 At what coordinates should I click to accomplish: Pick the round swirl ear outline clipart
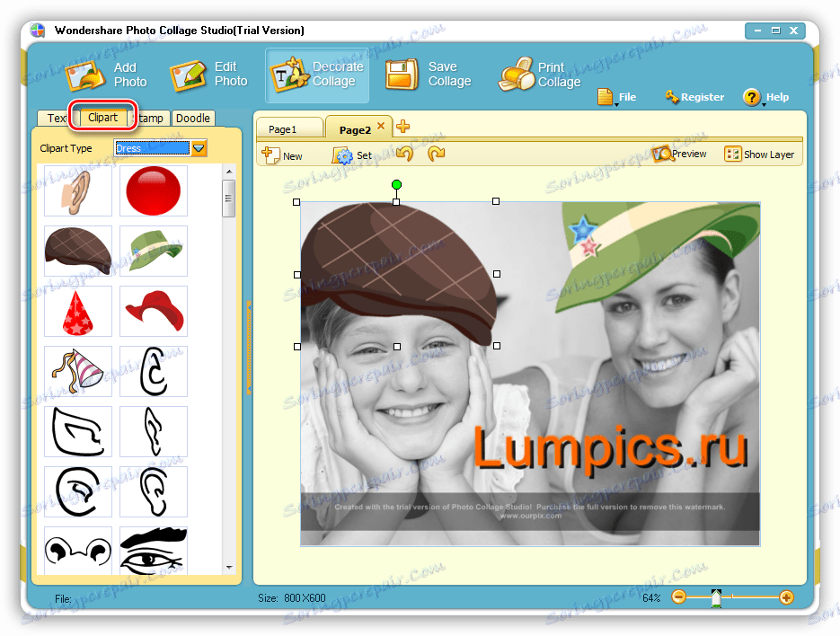coord(78,491)
